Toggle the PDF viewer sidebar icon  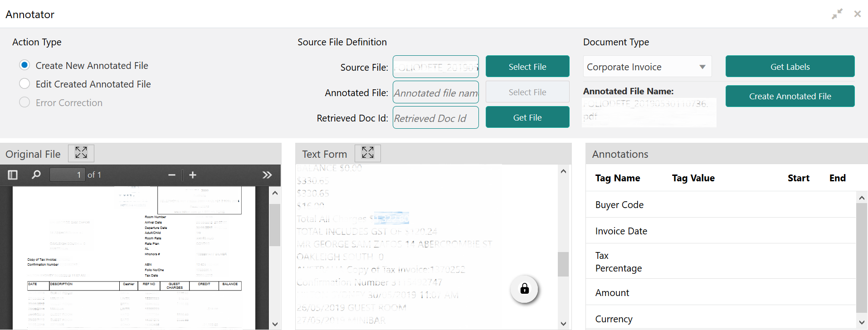(x=13, y=175)
